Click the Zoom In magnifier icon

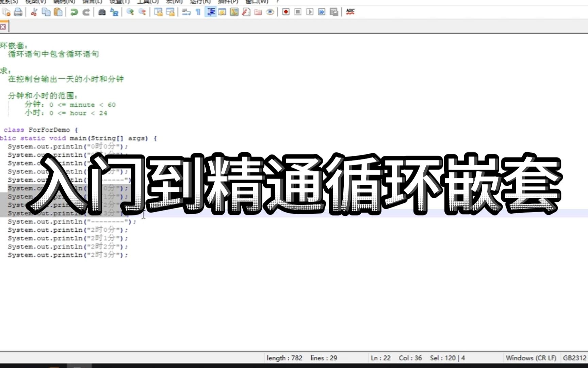[130, 12]
